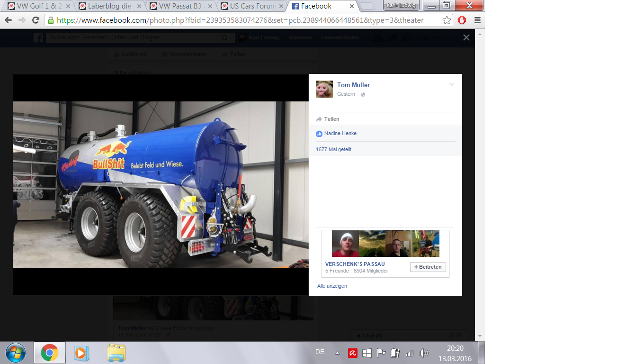Open the Action Center flag icon
Viewport: 644px width, 364px height.
[381, 353]
